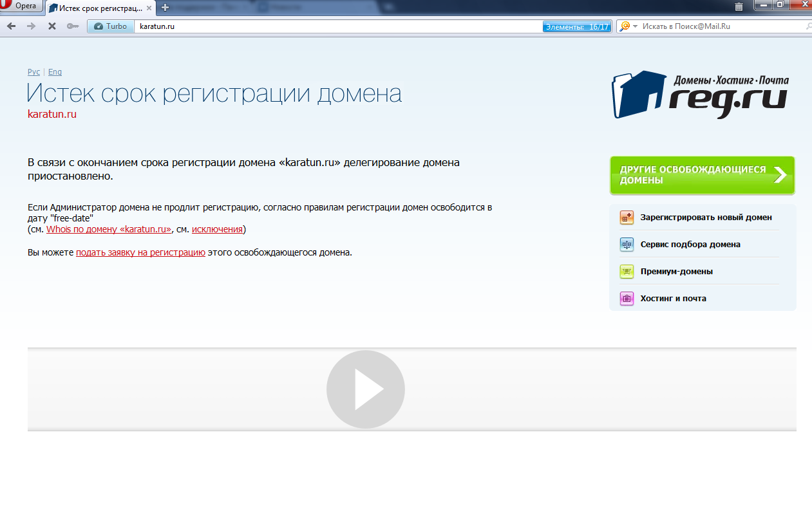Switch page language to Eng
This screenshot has width=812, height=513.
pyautogui.click(x=55, y=72)
